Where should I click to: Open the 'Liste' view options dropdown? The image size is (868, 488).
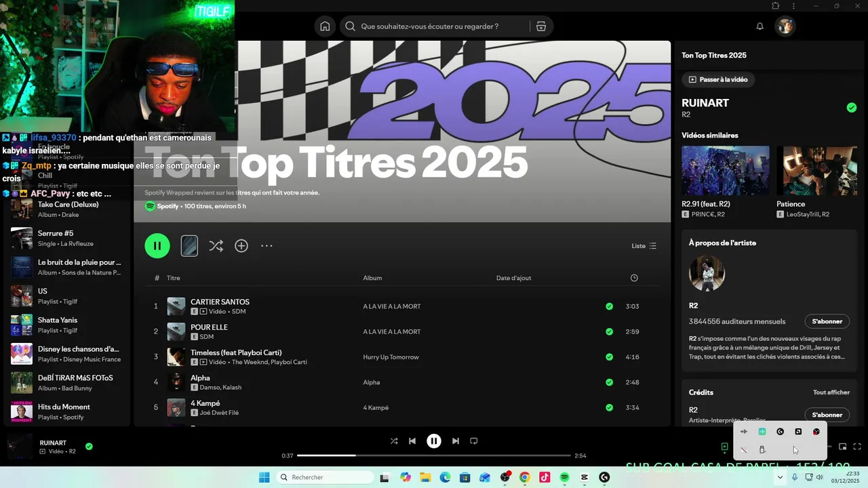644,246
